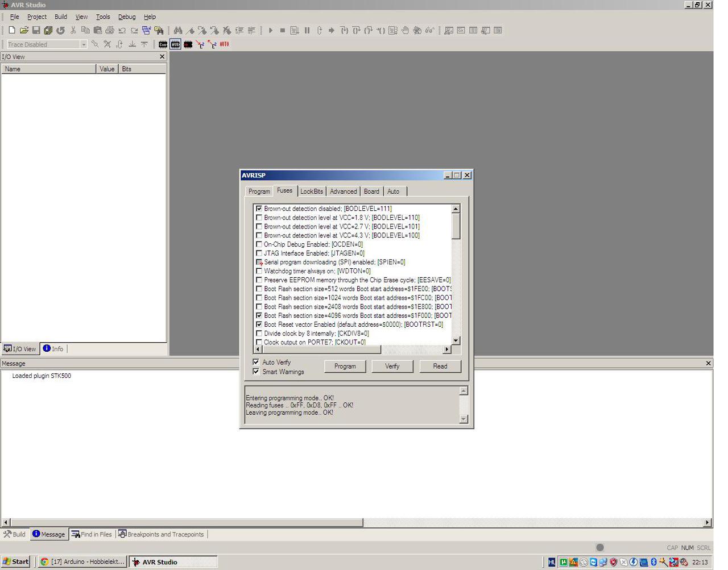Switch to the Build output tab
The height and width of the screenshot is (570, 728).
tap(15, 534)
